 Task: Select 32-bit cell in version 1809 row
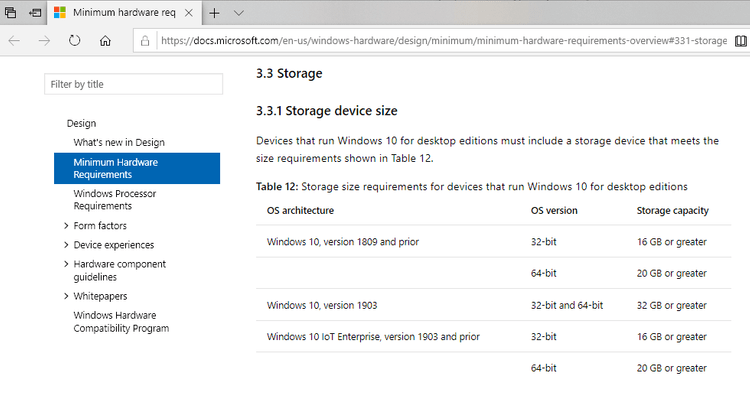543,242
